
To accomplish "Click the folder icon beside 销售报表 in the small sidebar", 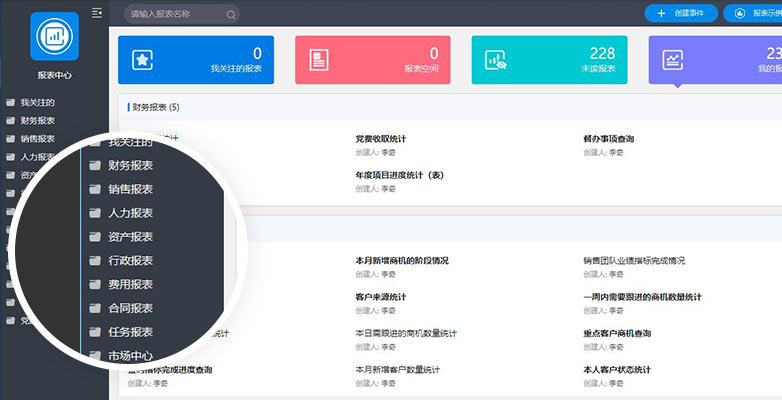I will (x=10, y=139).
